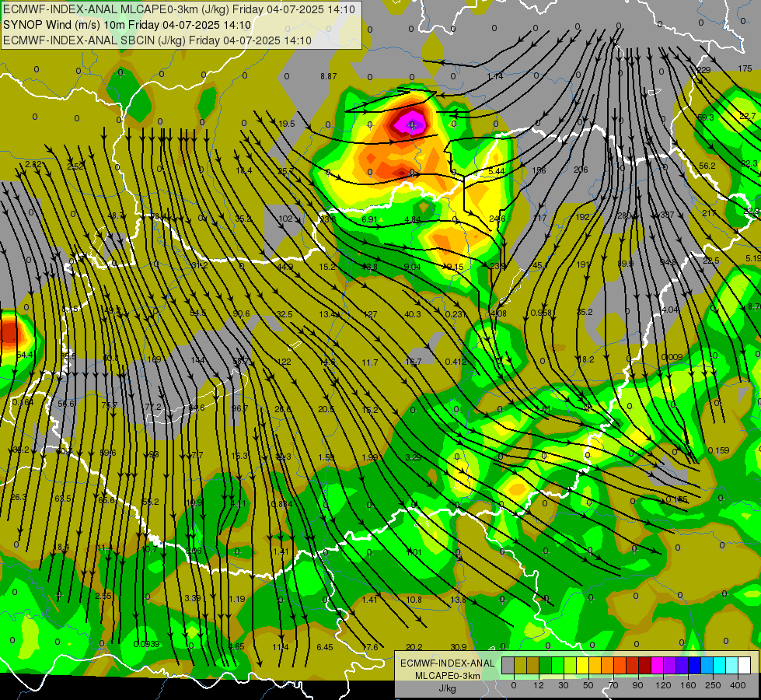Click the 'MLCAPE0-3km' legend caption

pyautogui.click(x=447, y=676)
